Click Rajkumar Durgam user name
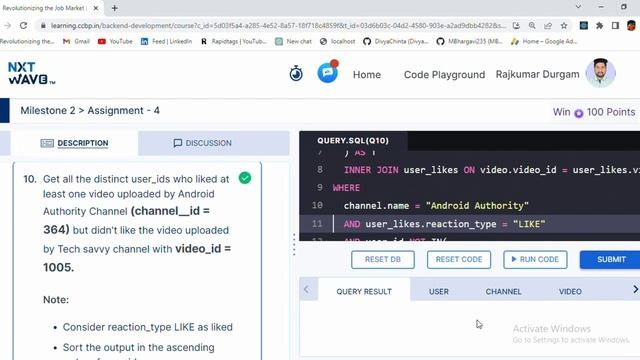Screen dimensions: 640x360 click(x=538, y=74)
